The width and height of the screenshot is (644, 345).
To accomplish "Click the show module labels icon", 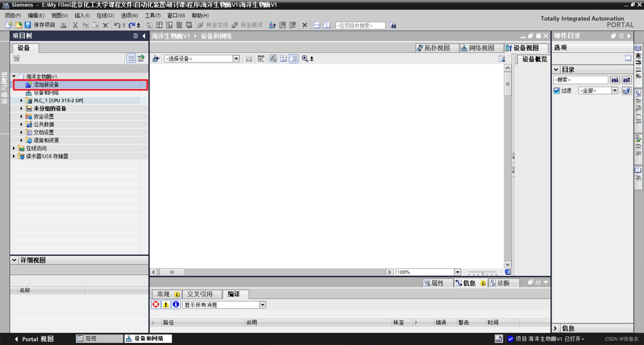I will tap(261, 59).
